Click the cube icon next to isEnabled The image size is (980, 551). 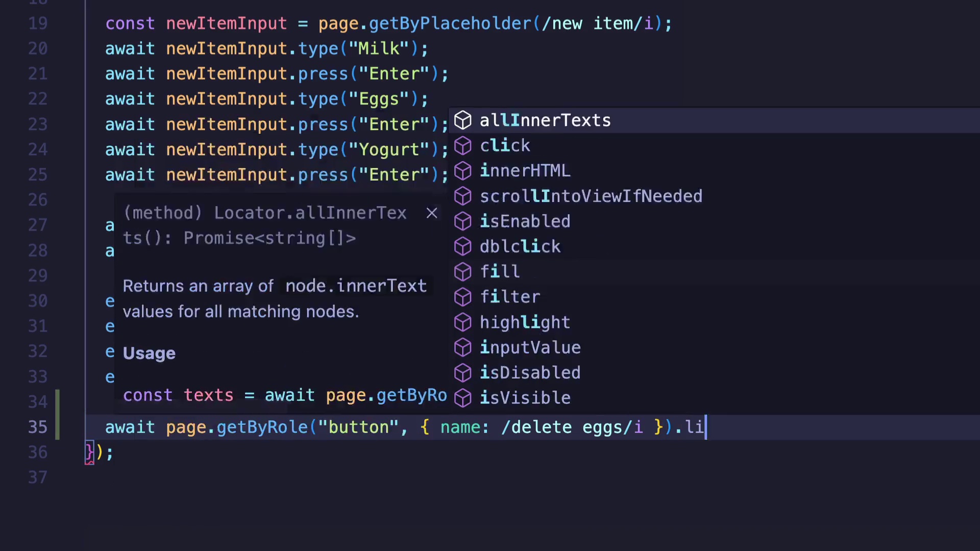tap(463, 221)
